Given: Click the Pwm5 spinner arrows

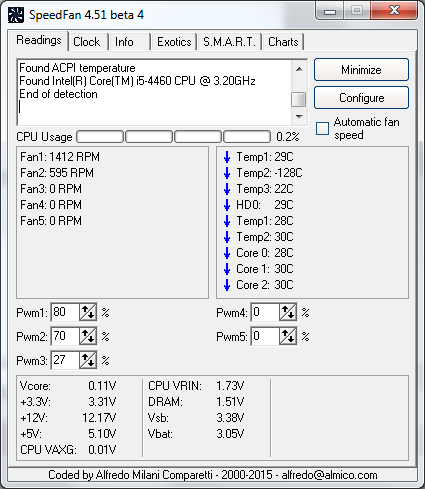Looking at the screenshot, I should (288, 336).
